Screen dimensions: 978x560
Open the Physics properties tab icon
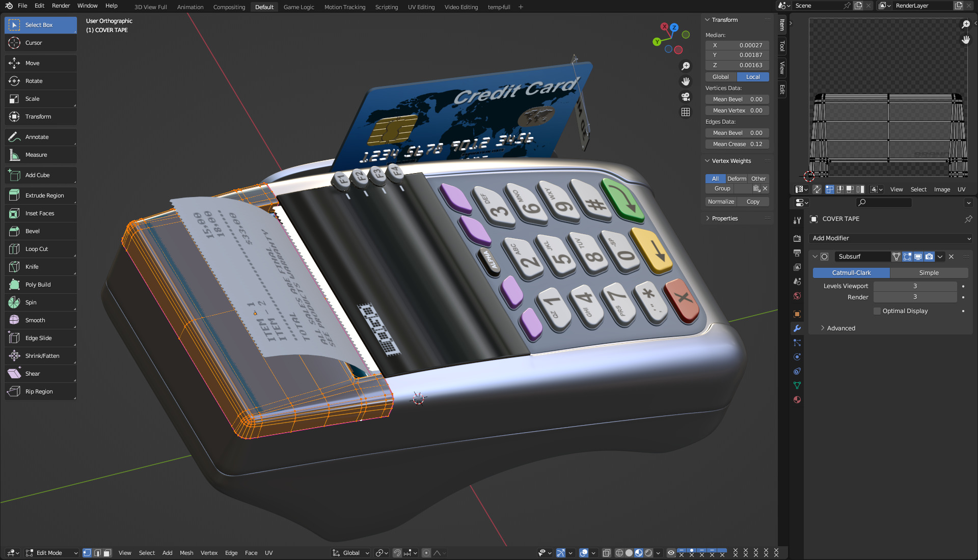pos(797,357)
